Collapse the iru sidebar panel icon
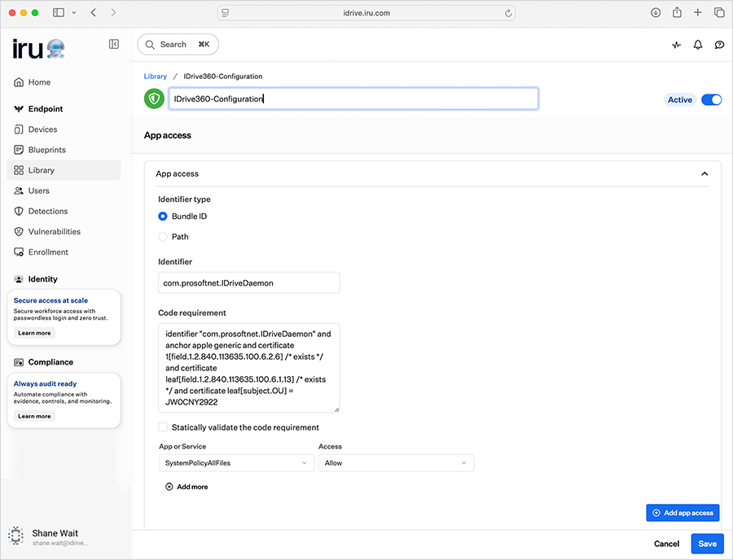The height and width of the screenshot is (560, 733). click(x=113, y=44)
